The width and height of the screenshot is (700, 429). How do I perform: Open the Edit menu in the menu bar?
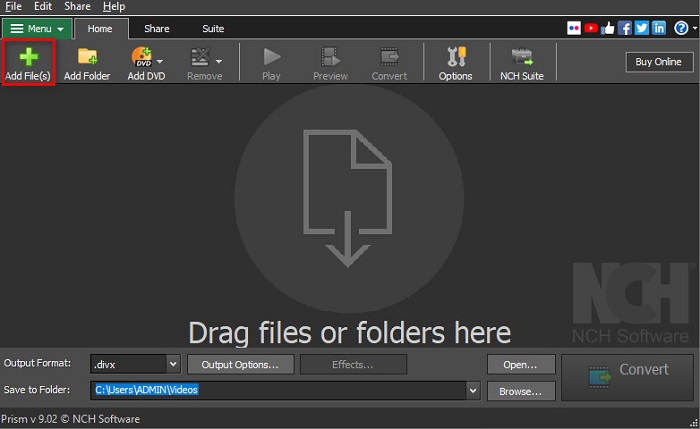(x=42, y=6)
